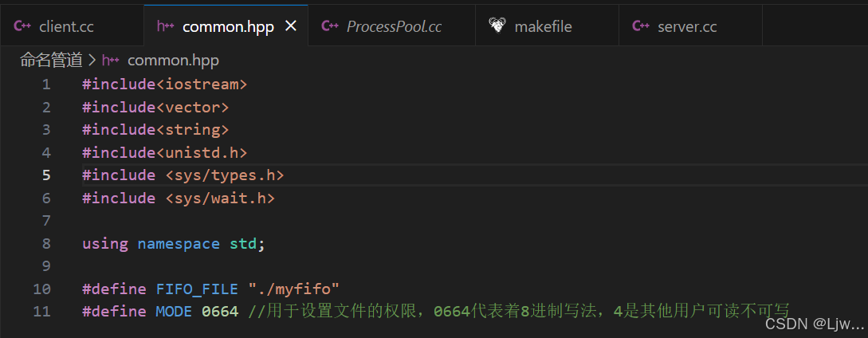The image size is (868, 338).
Task: Switch to the server.cc tab
Action: click(x=690, y=26)
